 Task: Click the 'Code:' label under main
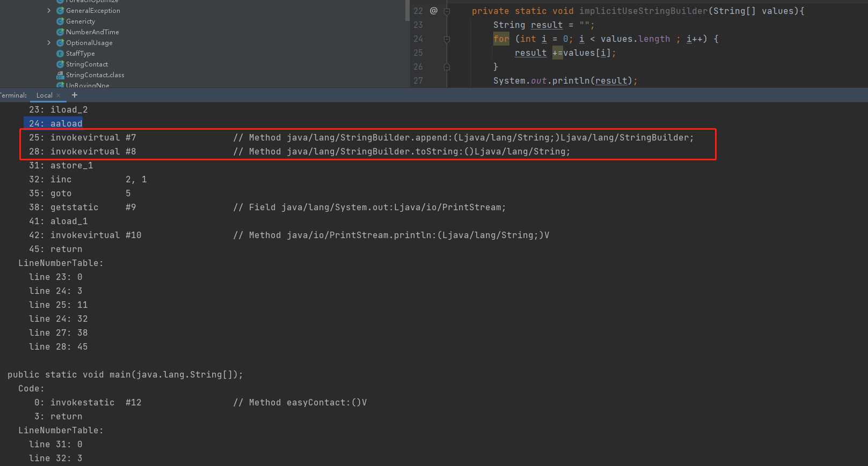31,389
